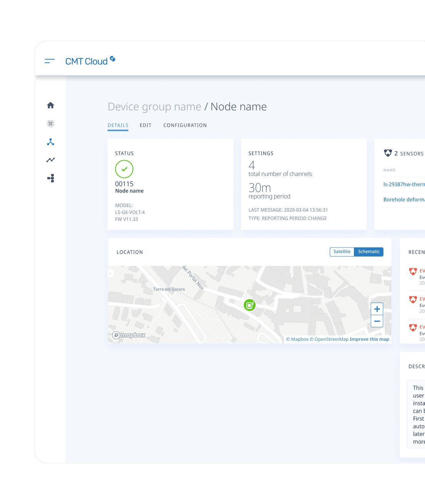Zoom in on the map
Image resolution: width=425 pixels, height=504 pixels.
point(377,309)
